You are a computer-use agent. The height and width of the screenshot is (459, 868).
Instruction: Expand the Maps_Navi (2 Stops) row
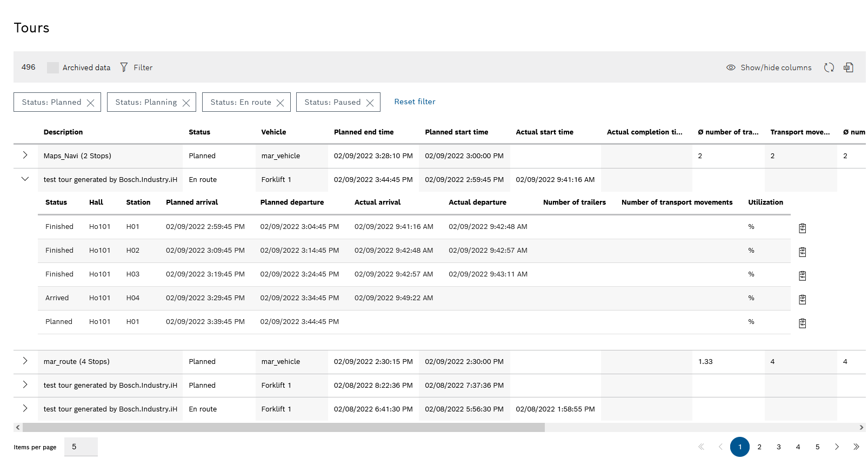coord(25,155)
